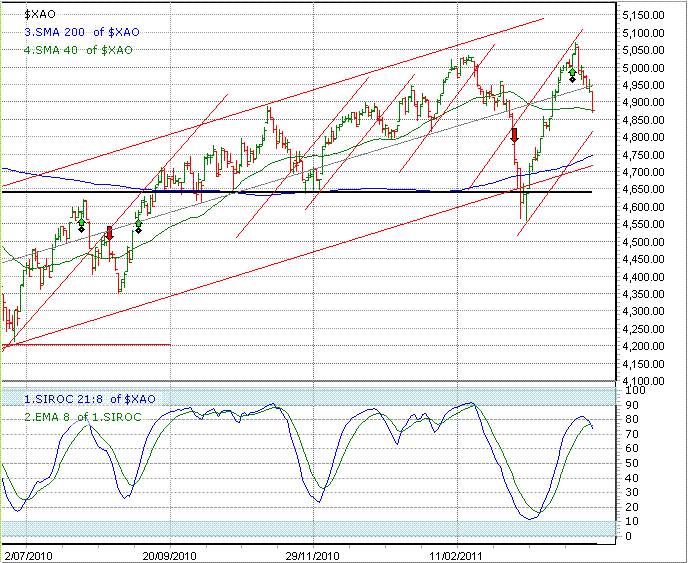This screenshot has height=563, width=688.
Task: Click the 20 value on the SIROC scale
Action: coord(631,507)
